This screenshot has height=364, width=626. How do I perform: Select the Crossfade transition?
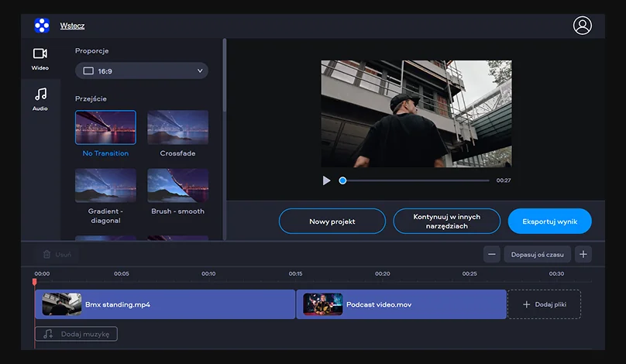[x=177, y=127]
